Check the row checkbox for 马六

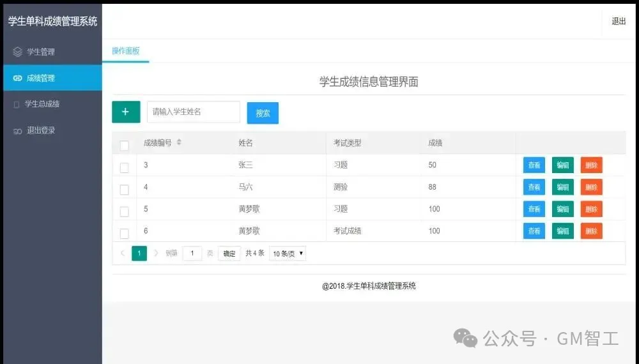(125, 190)
